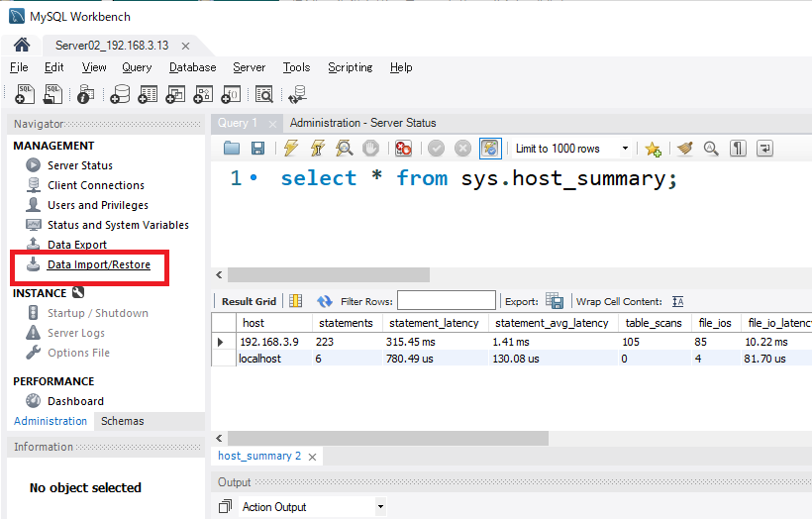Close the Server02_192.168.3.13 connection tab
812x519 pixels.
(x=185, y=47)
